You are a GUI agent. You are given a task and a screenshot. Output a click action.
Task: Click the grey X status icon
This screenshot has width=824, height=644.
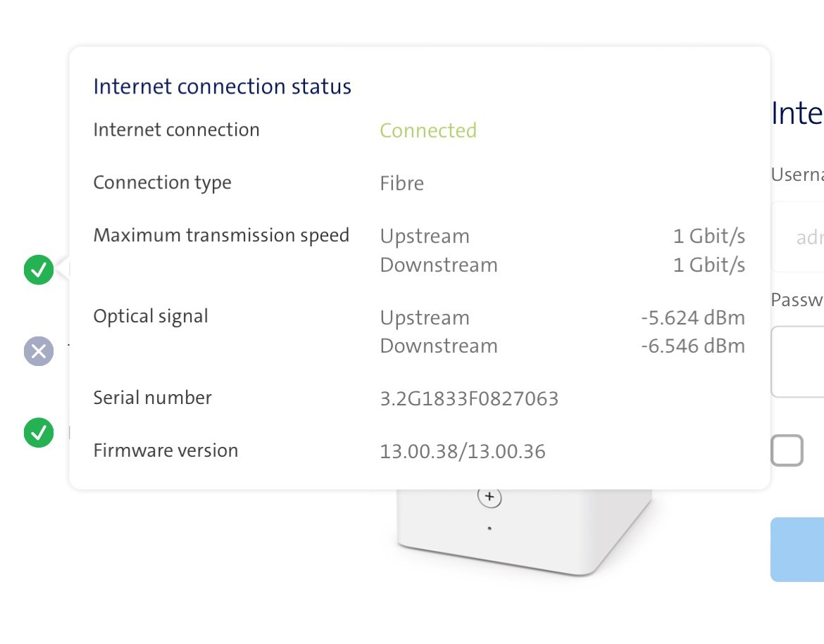pos(39,351)
